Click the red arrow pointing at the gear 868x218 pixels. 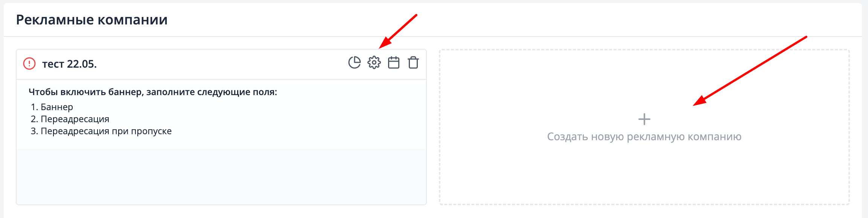pos(398,31)
